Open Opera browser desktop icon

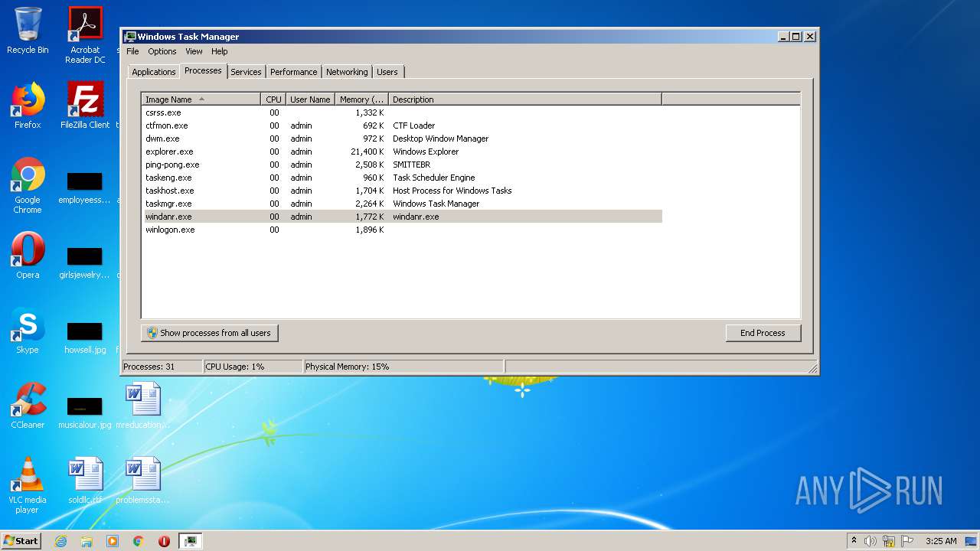28,255
